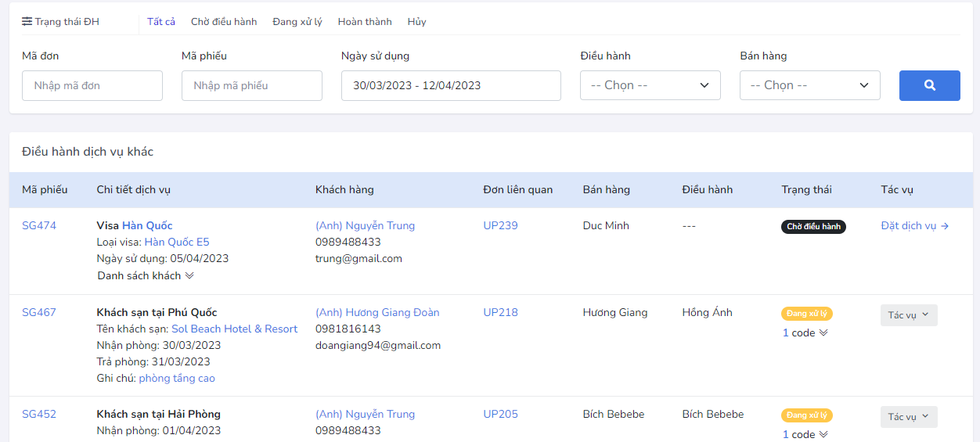Expand Danh sách khách for SG474

(146, 275)
